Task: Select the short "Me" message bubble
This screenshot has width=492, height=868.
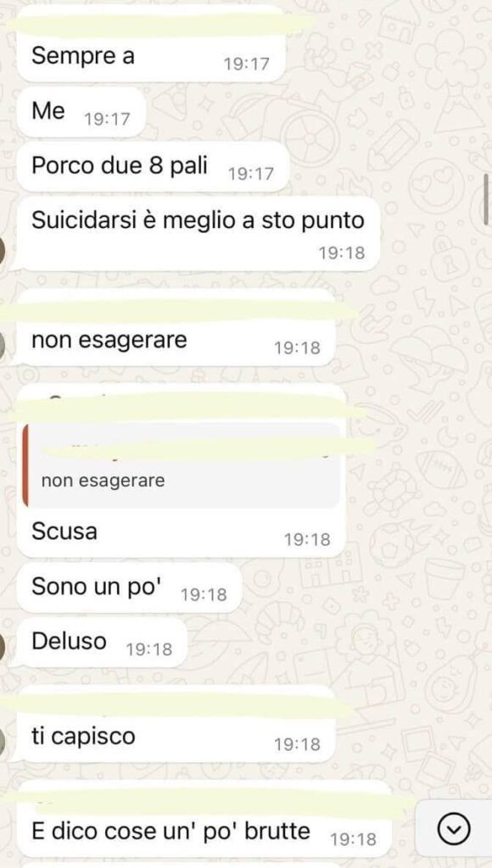Action: (81, 113)
